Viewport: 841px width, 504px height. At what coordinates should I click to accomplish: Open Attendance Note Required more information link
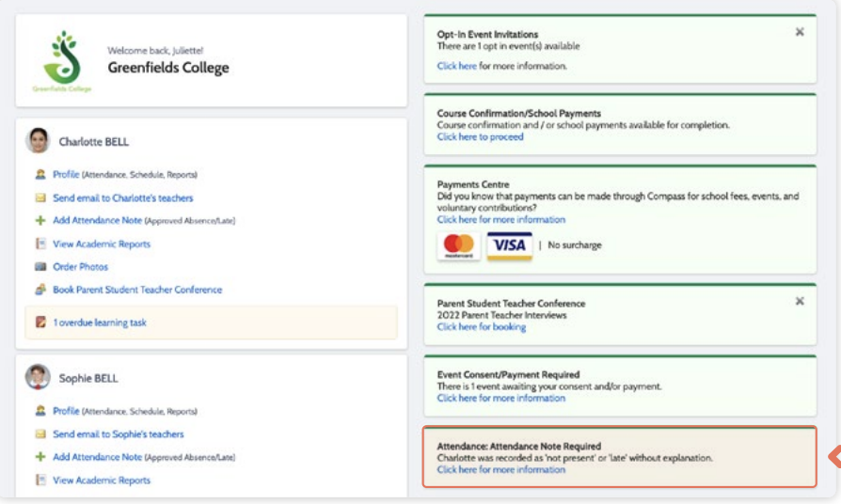click(501, 470)
